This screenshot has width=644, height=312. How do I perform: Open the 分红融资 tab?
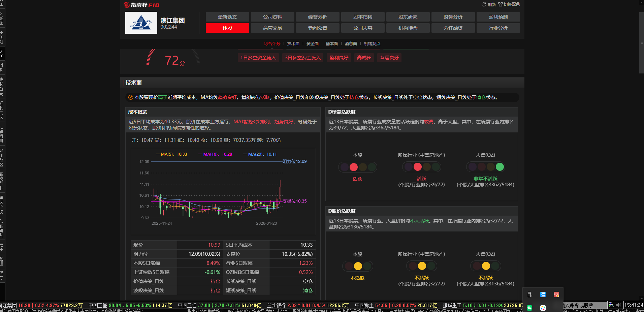tap(453, 28)
